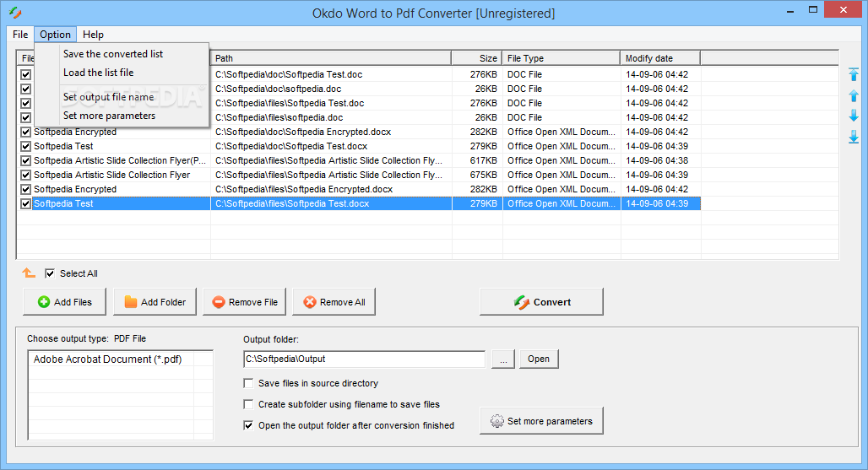Enable Save files in source directory
The image size is (868, 470).
248,383
